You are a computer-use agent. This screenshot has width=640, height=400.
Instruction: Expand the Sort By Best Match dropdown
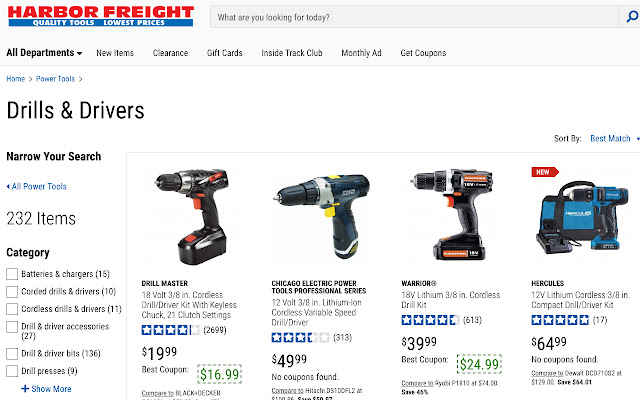coord(614,139)
